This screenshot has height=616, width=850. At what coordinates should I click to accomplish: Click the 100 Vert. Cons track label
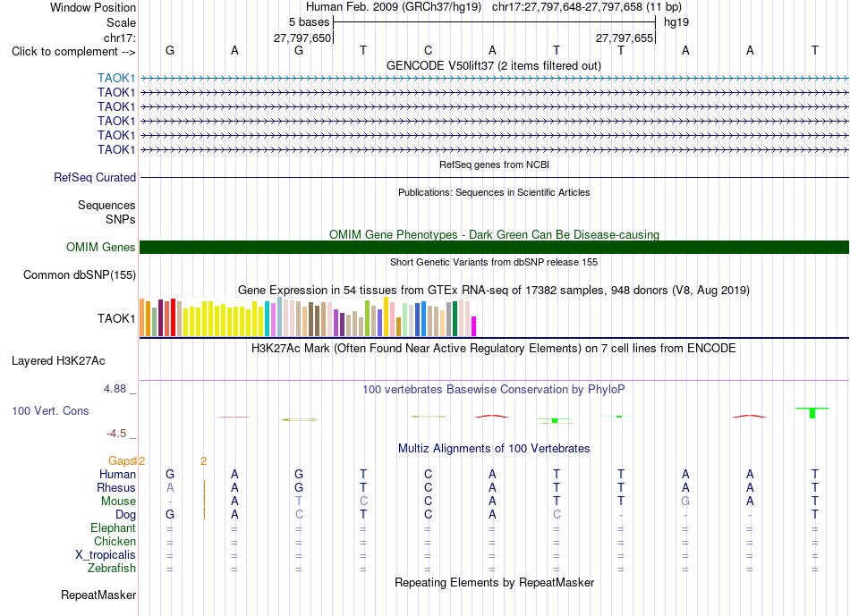pyautogui.click(x=50, y=410)
